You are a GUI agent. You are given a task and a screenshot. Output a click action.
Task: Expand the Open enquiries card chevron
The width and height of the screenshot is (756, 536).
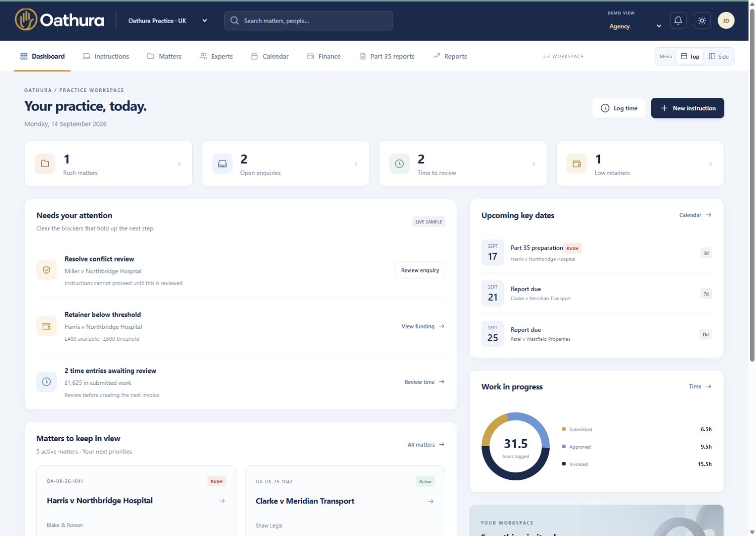356,164
